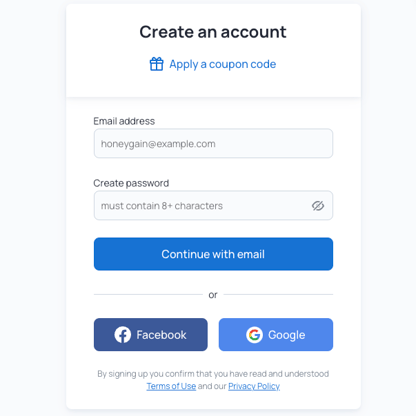Click the Facebook logo icon
Viewport: 416px width, 416px height.
(123, 335)
